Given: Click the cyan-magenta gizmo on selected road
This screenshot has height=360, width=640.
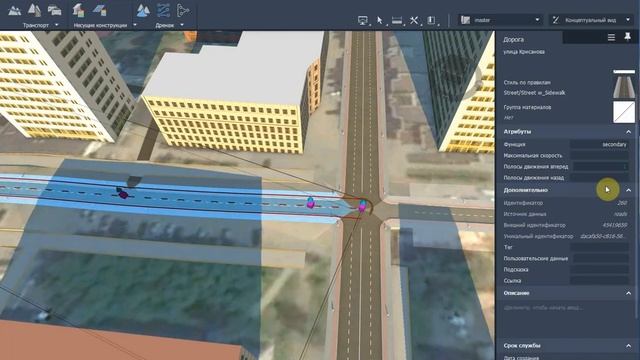Looking at the screenshot, I should click(310, 202).
